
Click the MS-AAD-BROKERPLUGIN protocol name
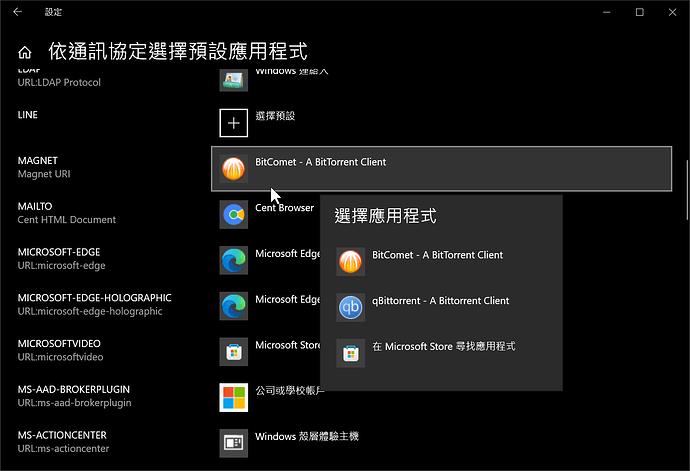[x=73, y=390]
